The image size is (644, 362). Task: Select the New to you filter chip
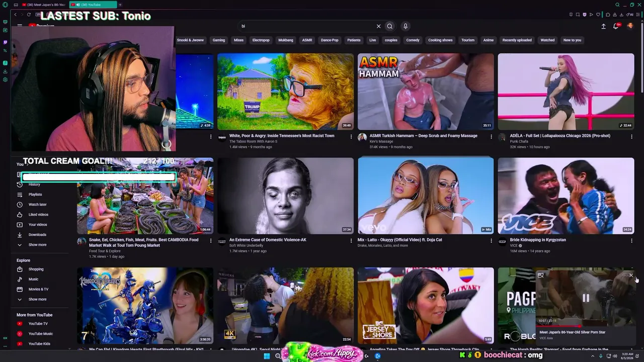(572, 40)
